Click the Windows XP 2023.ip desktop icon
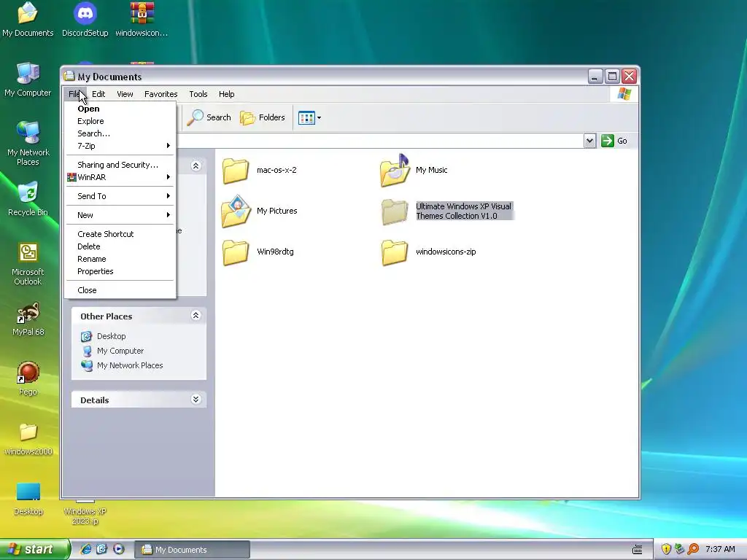Viewport: 747px width, 560px height. 85,513
